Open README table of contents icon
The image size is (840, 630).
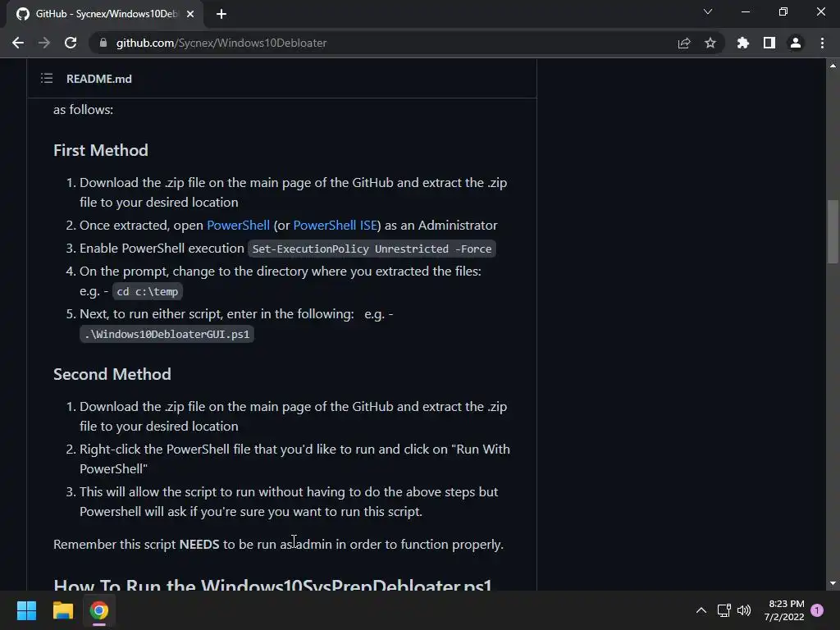[47, 79]
